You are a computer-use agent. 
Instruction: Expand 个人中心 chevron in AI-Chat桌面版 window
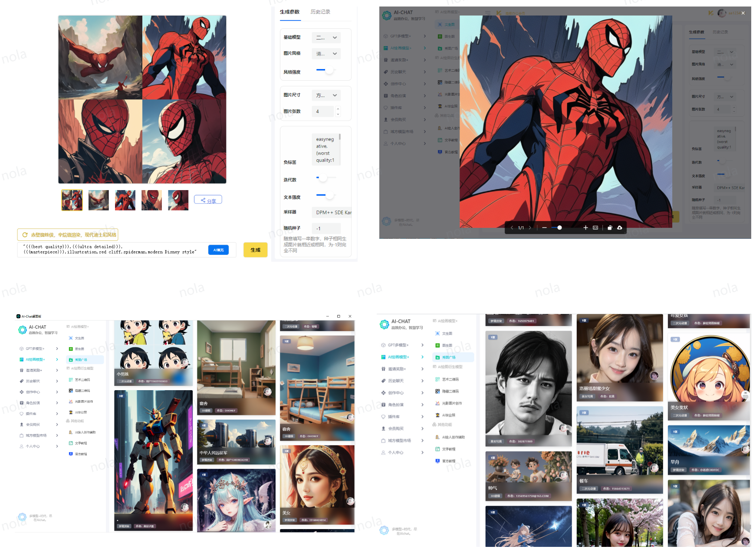57,446
